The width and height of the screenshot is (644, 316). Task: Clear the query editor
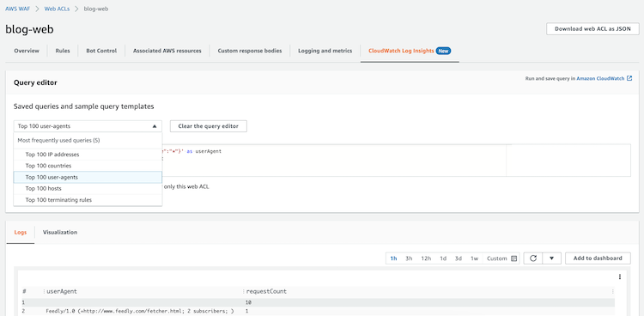tap(209, 126)
